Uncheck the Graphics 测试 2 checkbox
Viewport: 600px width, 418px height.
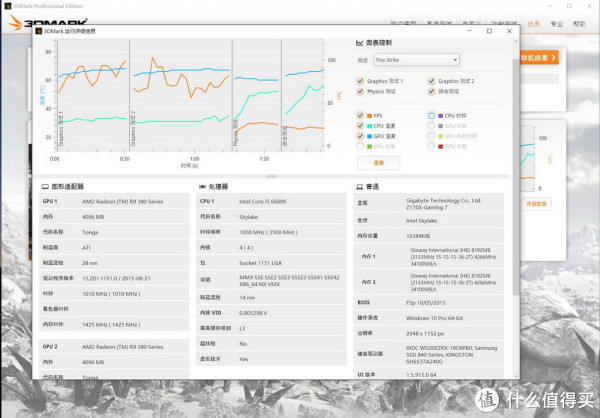coord(431,81)
